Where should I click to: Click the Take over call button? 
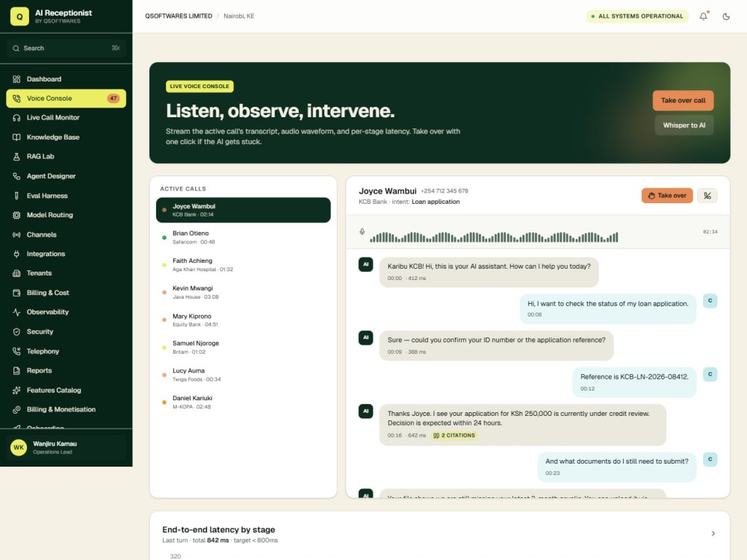pyautogui.click(x=683, y=101)
